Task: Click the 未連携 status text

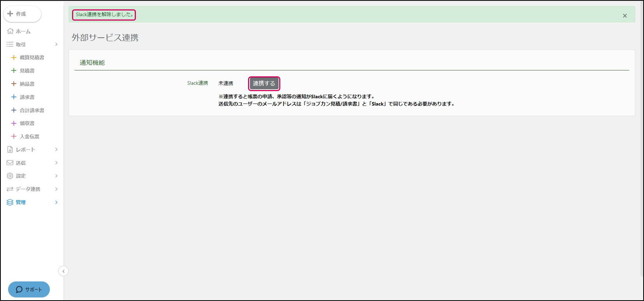Action: point(226,83)
